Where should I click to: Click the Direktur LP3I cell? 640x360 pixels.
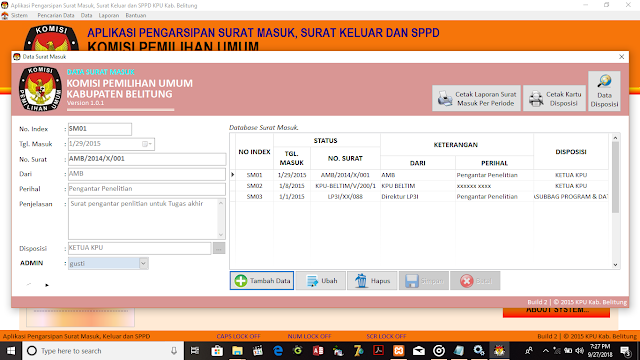coord(418,196)
